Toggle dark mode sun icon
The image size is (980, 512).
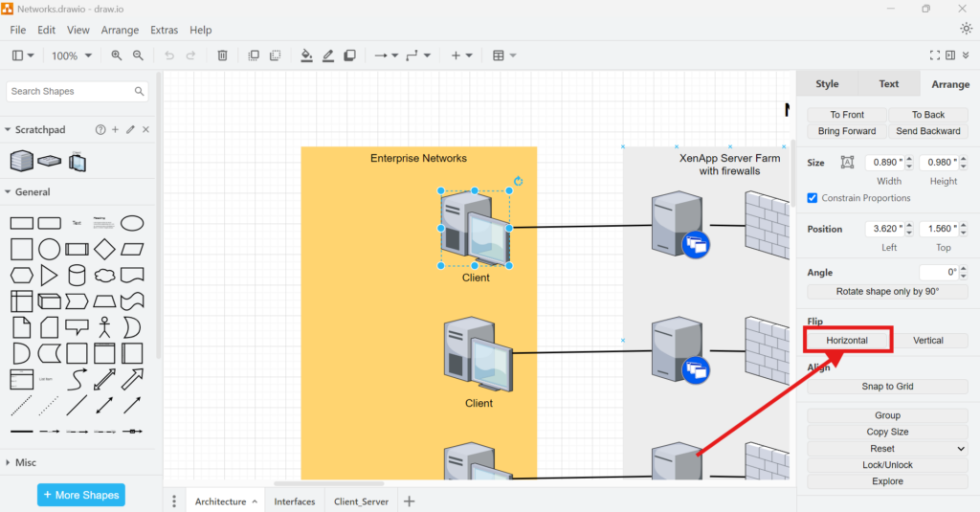[967, 29]
